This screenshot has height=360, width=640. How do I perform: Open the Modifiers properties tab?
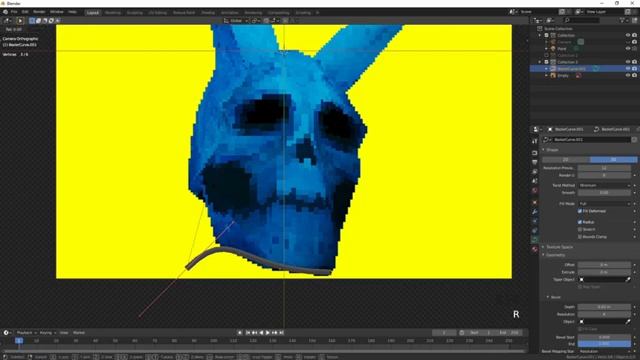point(535,211)
